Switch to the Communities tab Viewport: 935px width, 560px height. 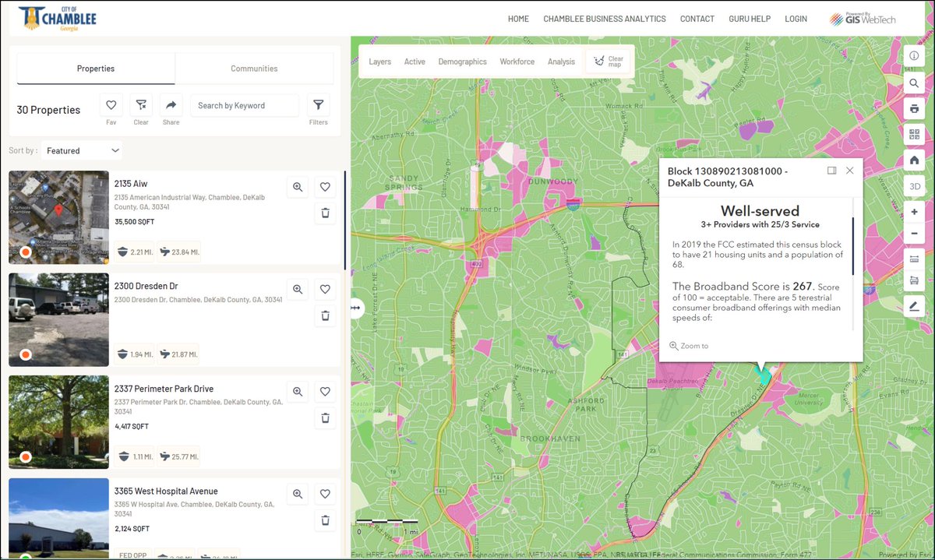coord(255,69)
